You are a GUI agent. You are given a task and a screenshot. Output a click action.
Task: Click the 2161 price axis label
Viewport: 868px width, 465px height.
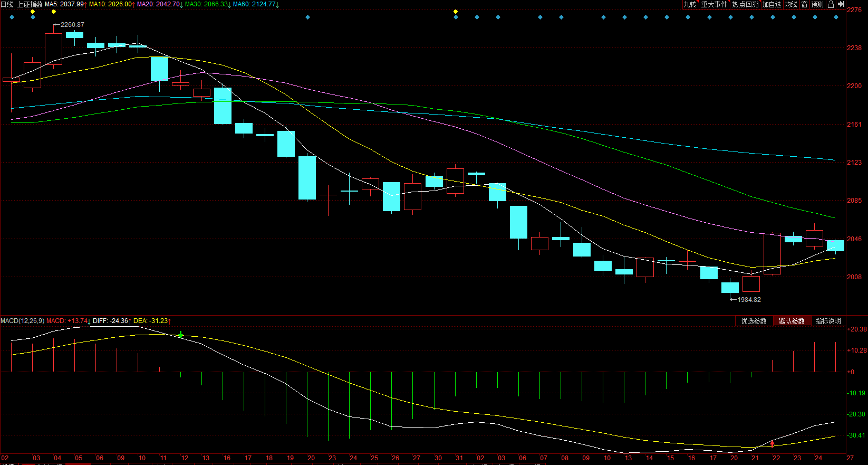854,125
